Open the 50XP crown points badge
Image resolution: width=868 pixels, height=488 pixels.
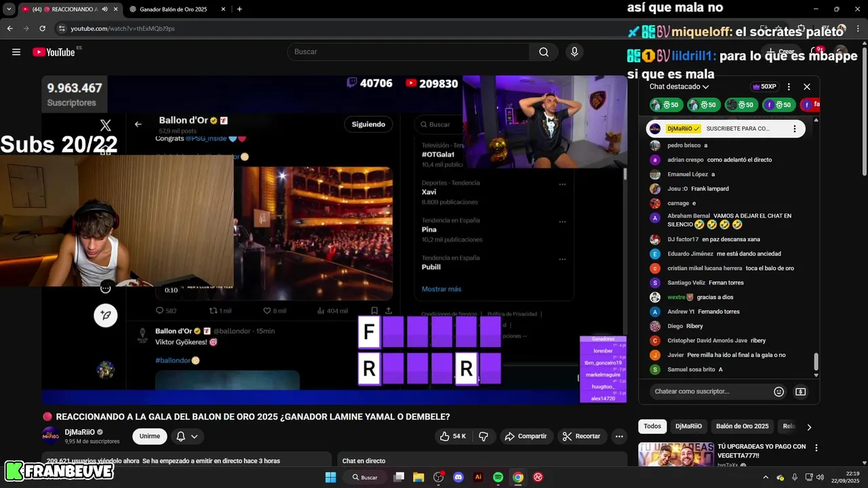coord(764,87)
